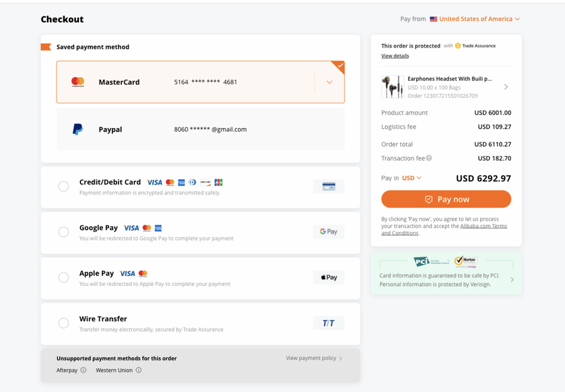Click the credit card icon on right
Viewport: 565px width, 392px height.
[x=328, y=186]
